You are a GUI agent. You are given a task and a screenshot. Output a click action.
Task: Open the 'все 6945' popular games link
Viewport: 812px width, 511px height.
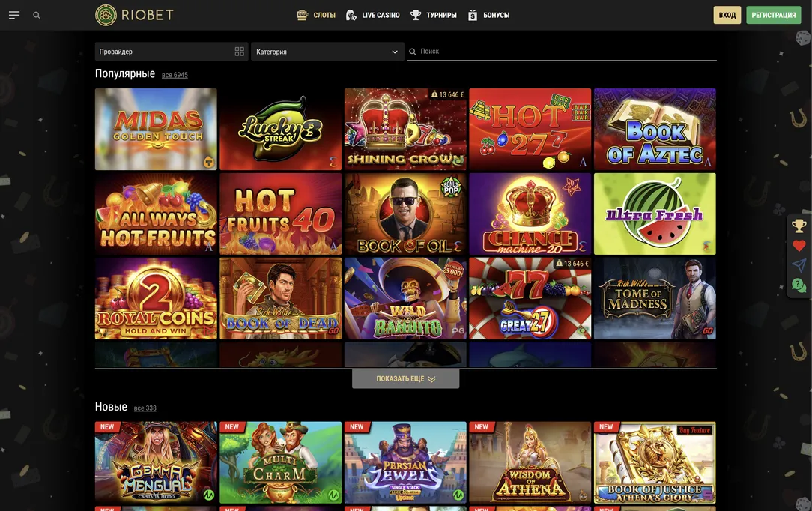click(175, 75)
